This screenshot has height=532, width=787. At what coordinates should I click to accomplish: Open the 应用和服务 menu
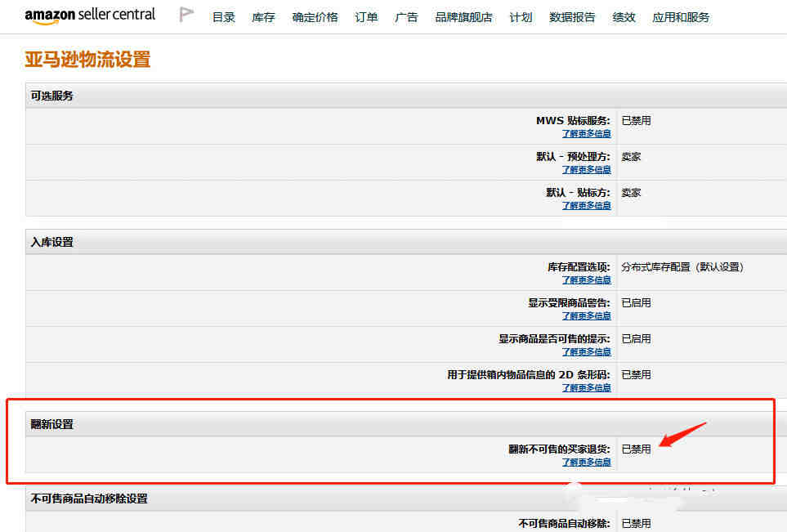tap(681, 17)
